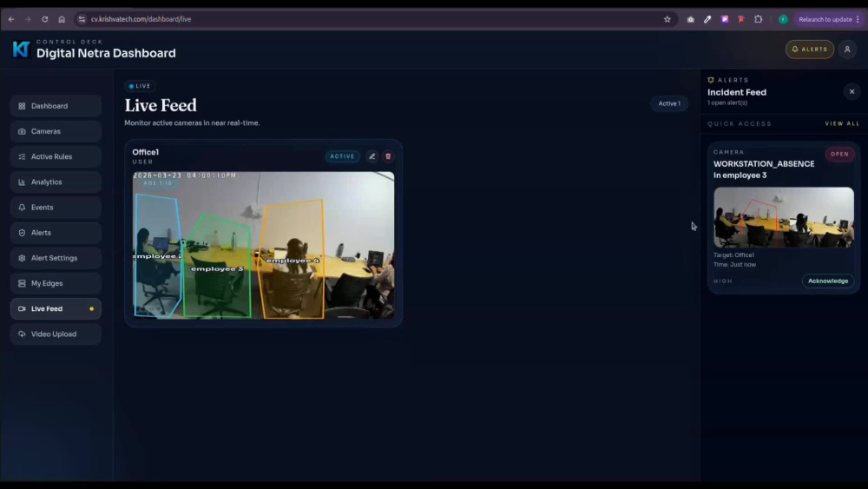Go back in the browser
Screen dimensions: 868x489
tap(11, 19)
